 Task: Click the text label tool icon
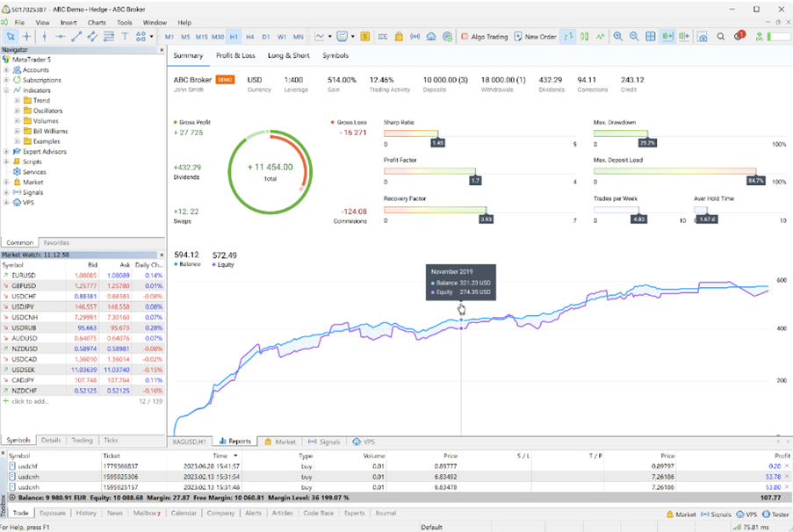126,37
